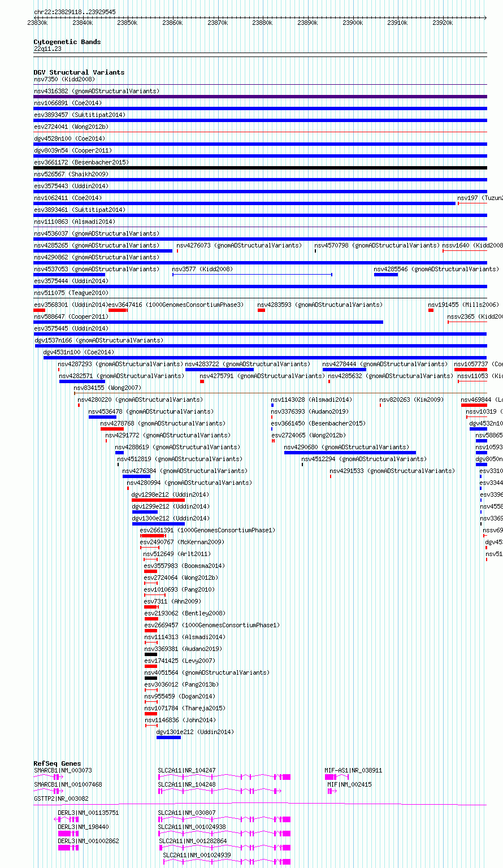
Task: Select nsv1143028 (Alsmadi2014) label
Action: 311,400
